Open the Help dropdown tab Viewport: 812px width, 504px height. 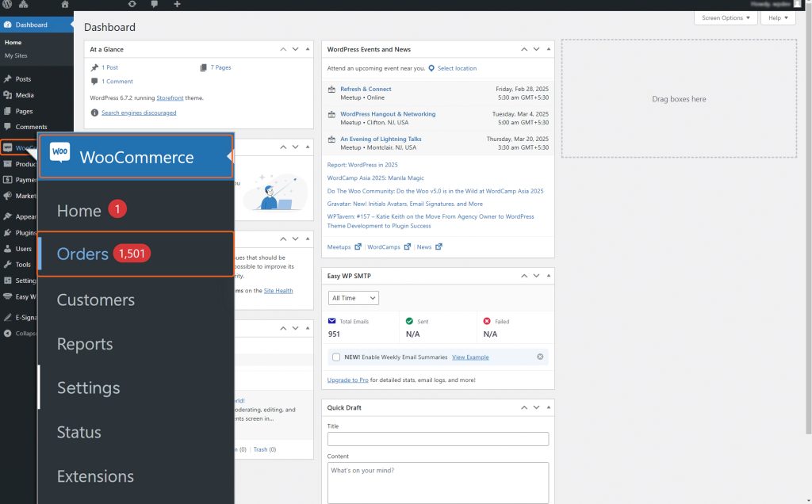[x=777, y=17]
